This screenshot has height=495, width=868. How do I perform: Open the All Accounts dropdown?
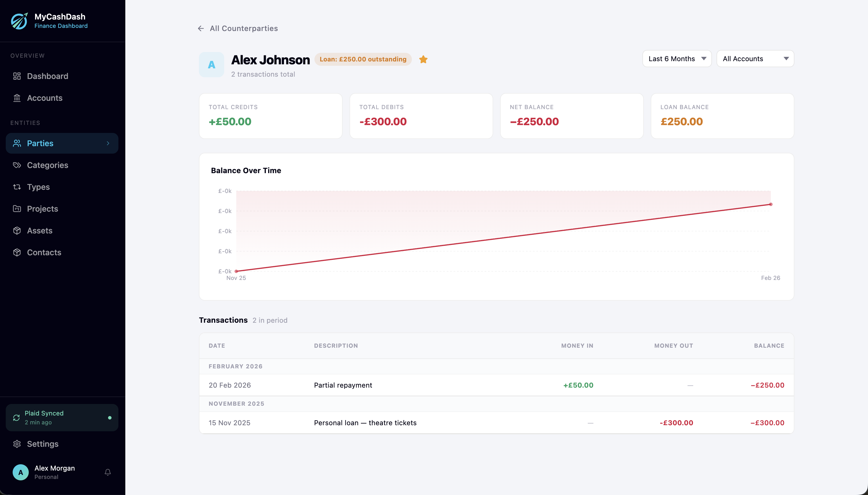(x=755, y=59)
